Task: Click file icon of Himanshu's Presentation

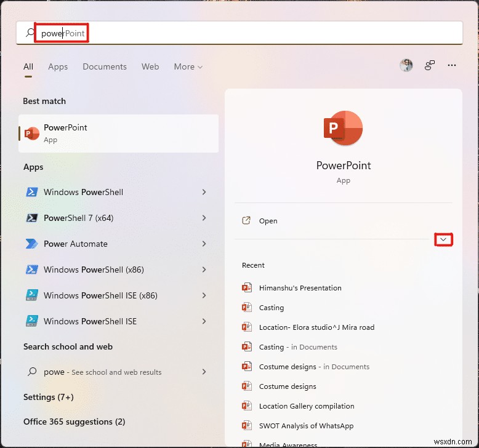Action: [x=247, y=287]
